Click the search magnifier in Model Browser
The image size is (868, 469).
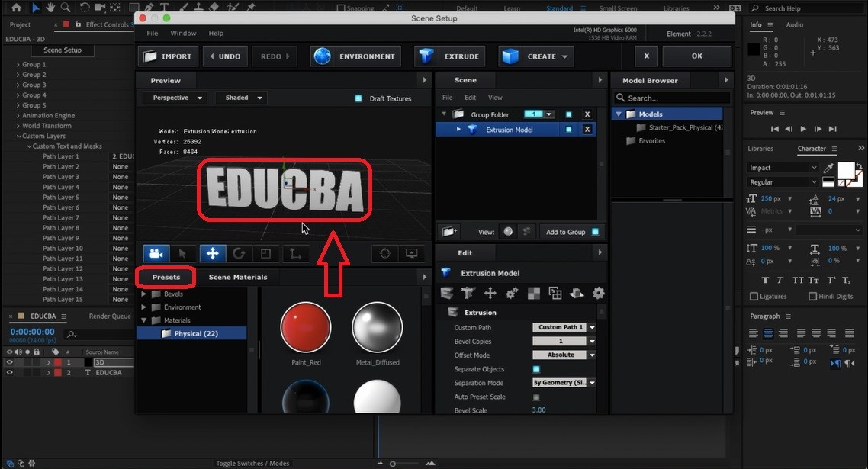pos(620,98)
